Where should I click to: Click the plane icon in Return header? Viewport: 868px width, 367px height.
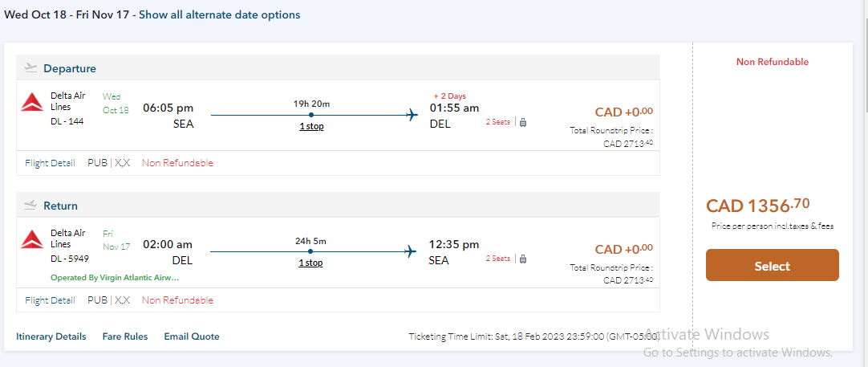(x=30, y=205)
